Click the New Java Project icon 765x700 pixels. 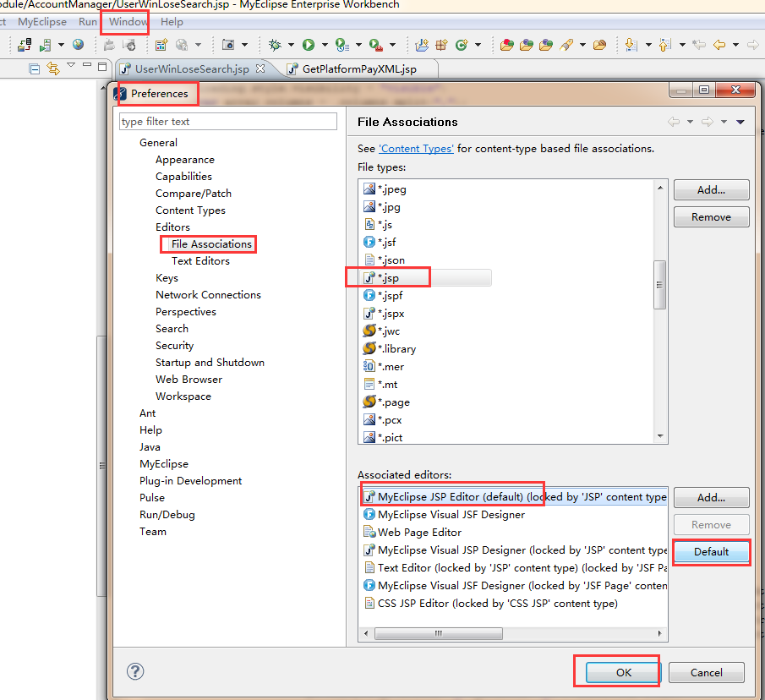click(422, 45)
